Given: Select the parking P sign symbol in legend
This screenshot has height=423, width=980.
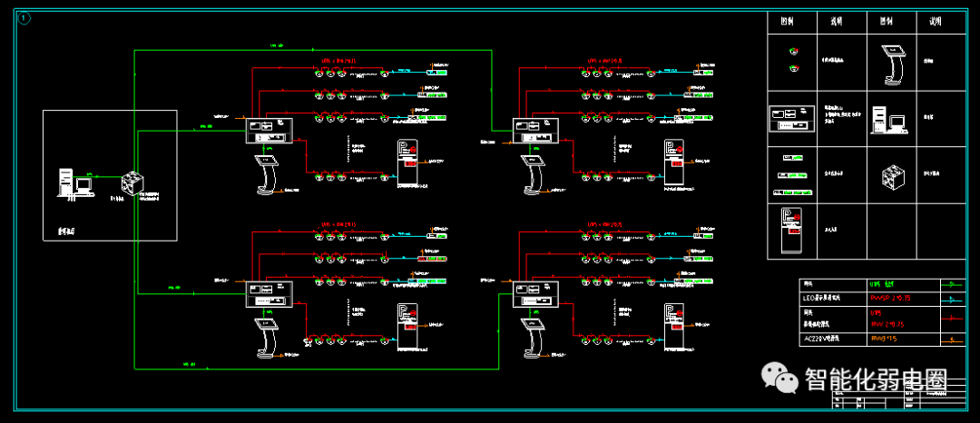Looking at the screenshot, I should tap(791, 230).
